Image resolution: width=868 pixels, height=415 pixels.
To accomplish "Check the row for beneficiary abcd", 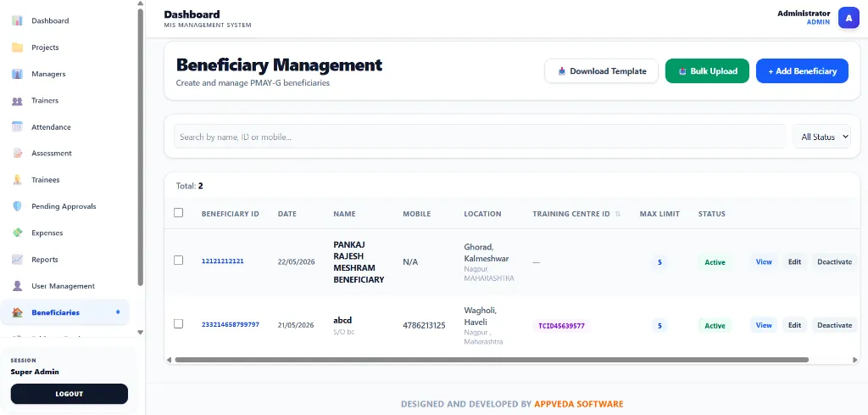I will (x=178, y=323).
